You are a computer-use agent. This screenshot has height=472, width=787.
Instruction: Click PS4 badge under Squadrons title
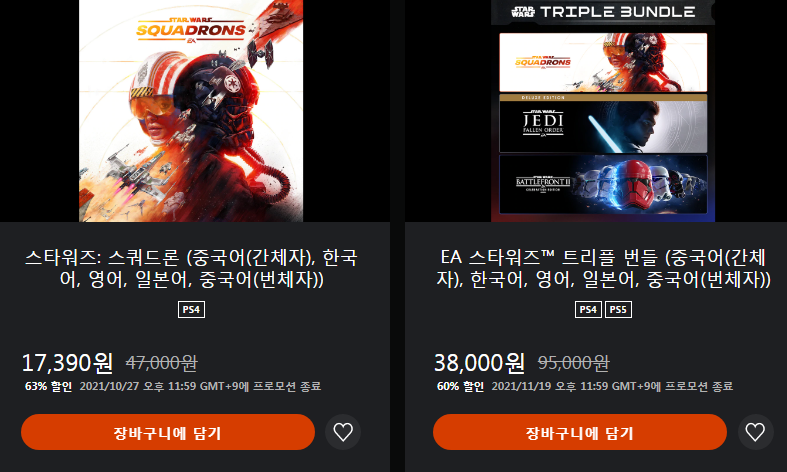(191, 309)
